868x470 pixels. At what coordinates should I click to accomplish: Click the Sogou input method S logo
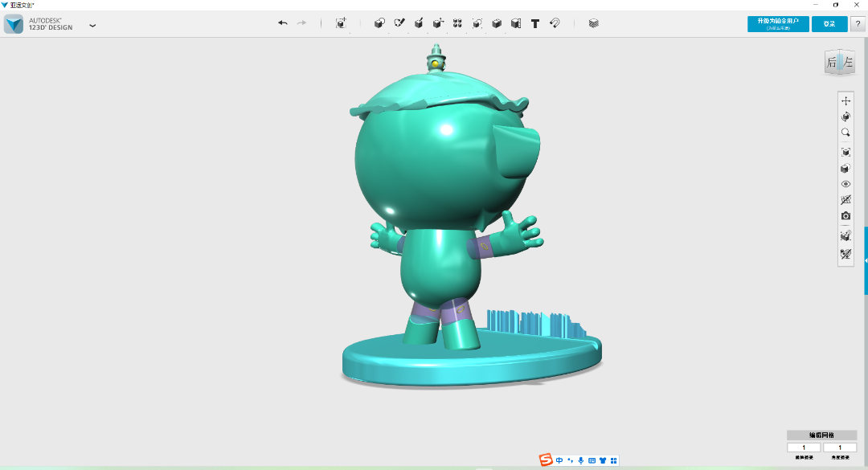(x=546, y=460)
